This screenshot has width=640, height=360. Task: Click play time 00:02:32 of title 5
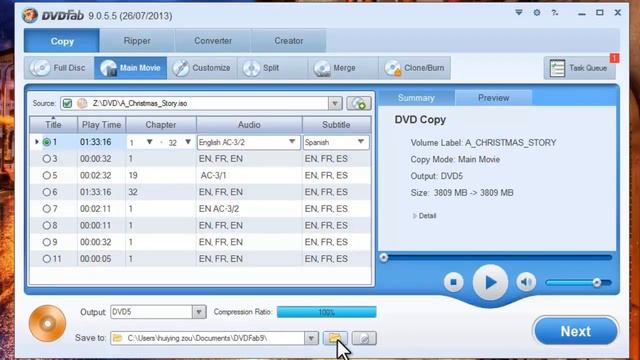click(x=96, y=176)
